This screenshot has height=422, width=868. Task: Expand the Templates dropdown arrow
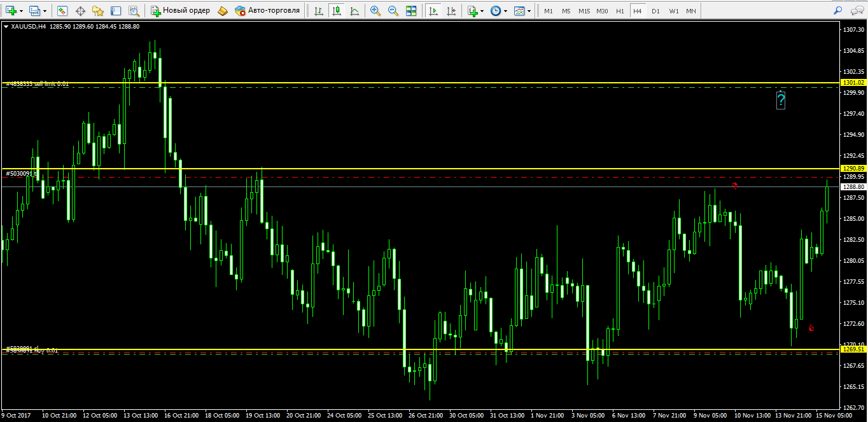(529, 11)
